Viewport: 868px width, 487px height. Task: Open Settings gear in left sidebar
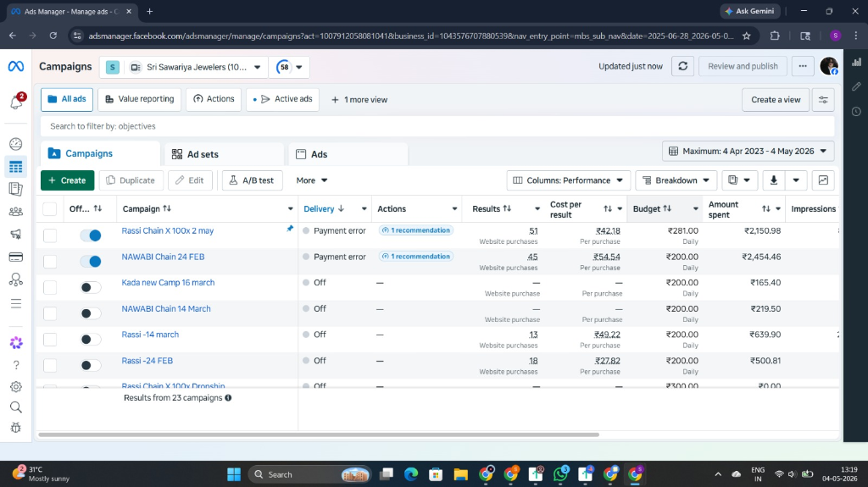coord(16,387)
